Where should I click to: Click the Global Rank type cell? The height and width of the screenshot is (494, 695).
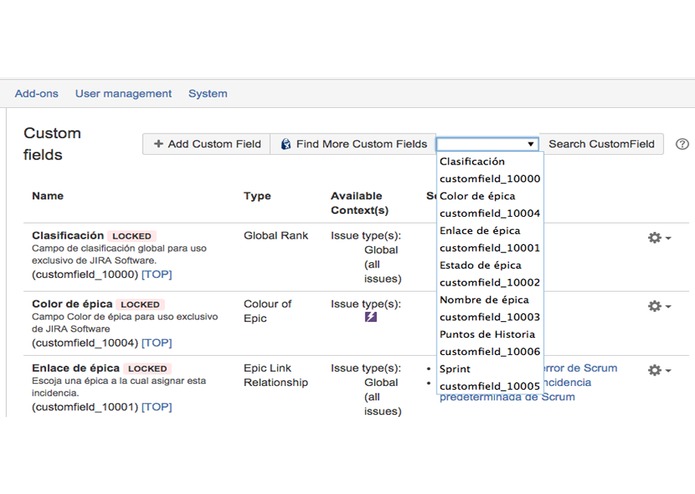(x=276, y=235)
